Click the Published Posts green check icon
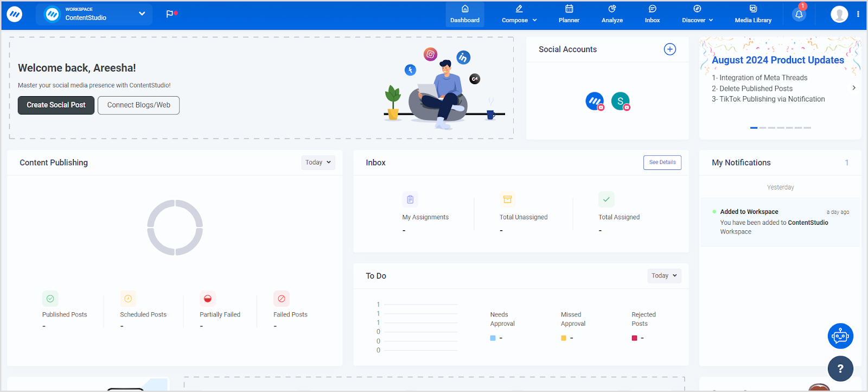The height and width of the screenshot is (392, 868). (x=50, y=299)
